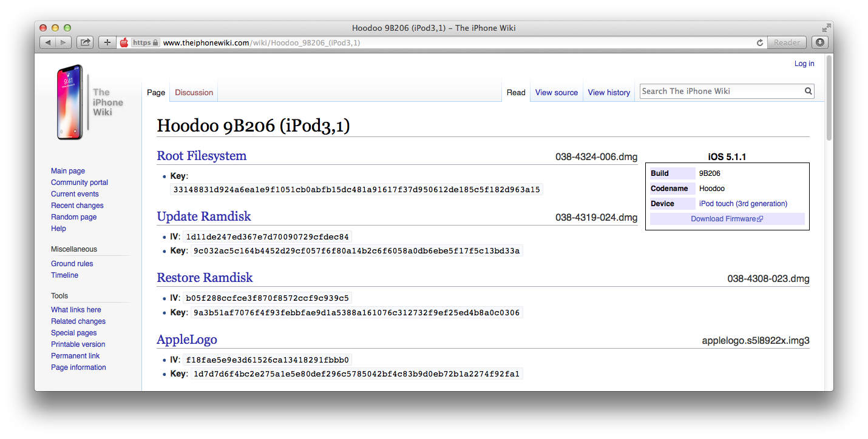Screen dimensions: 868x439
Task: Open the View source tab
Action: (556, 92)
